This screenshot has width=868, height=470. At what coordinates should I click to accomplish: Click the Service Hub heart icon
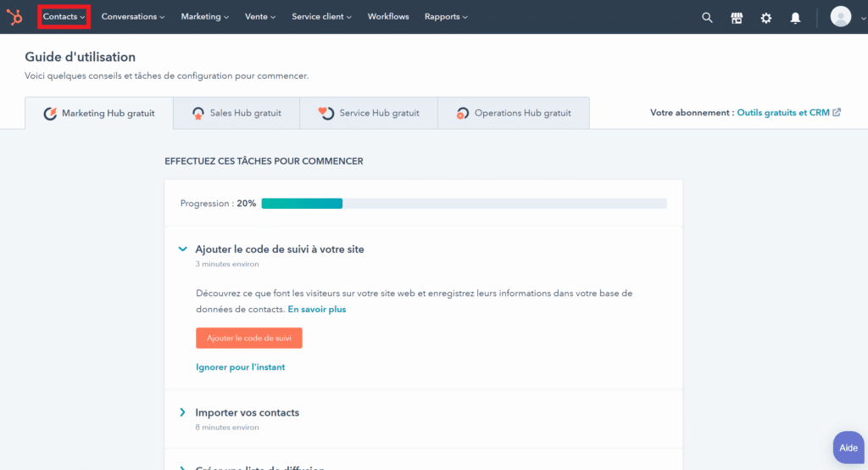click(326, 113)
